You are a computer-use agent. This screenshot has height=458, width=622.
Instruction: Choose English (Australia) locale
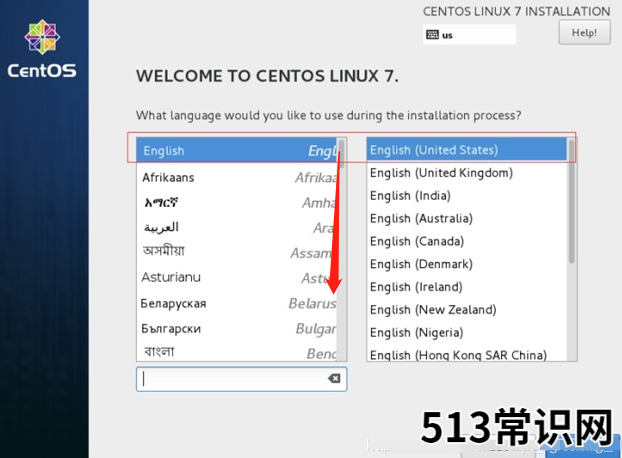click(x=467, y=218)
